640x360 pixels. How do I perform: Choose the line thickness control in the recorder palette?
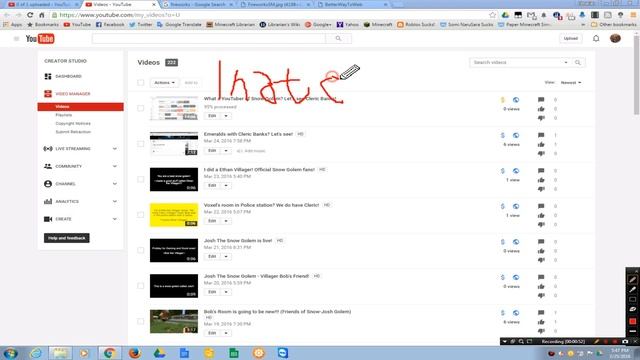pos(632,331)
